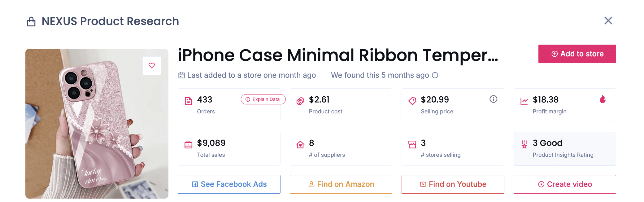This screenshot has width=644, height=202.
Task: Click the info icon next to found date
Action: [435, 75]
